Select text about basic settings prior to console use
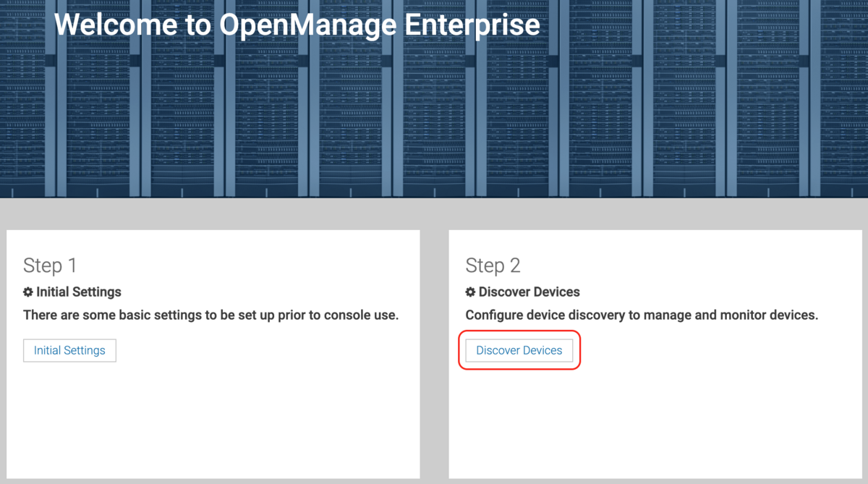The image size is (868, 484). coord(211,315)
